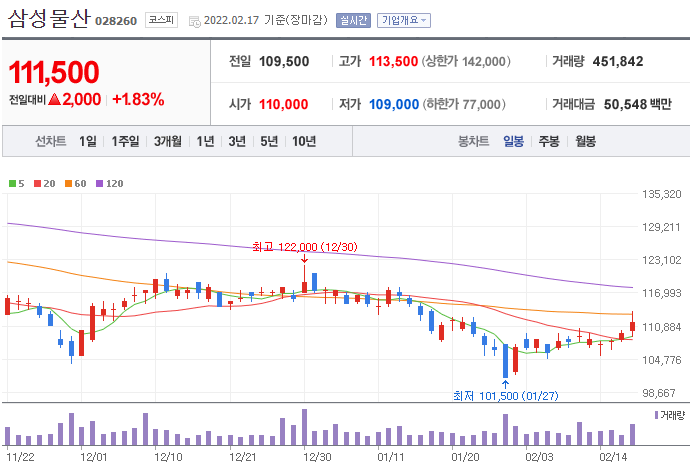Click the red 20-day moving average swatch
The width and height of the screenshot is (690, 467).
point(37,184)
